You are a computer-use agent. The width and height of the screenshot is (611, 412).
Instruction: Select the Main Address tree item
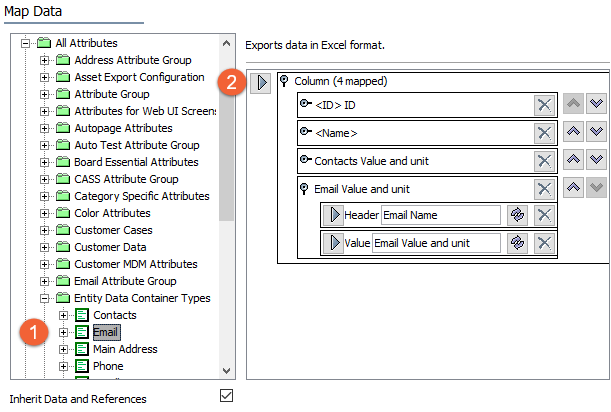[124, 349]
